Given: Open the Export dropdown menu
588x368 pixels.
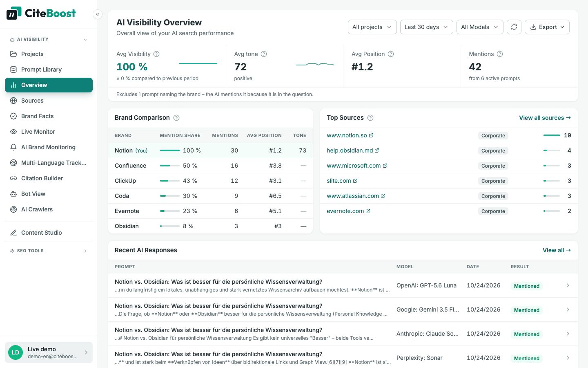Looking at the screenshot, I should (547, 27).
